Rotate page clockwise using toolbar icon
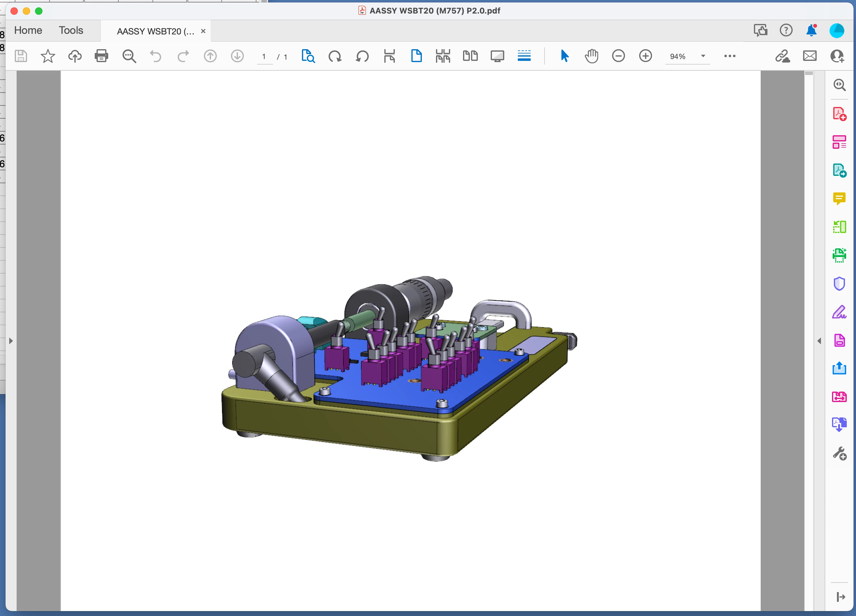Screen dimensions: 856x616 [335, 56]
